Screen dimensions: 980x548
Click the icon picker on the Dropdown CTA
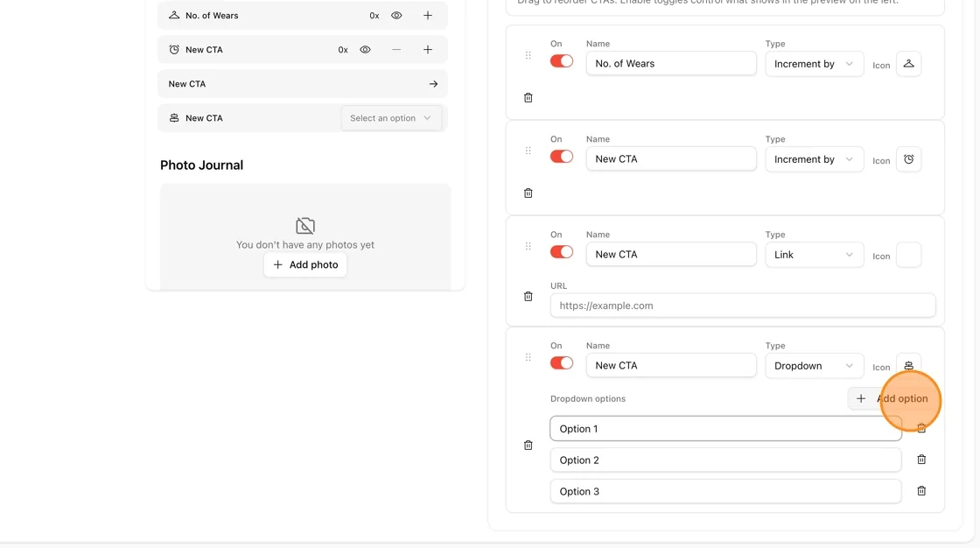908,366
